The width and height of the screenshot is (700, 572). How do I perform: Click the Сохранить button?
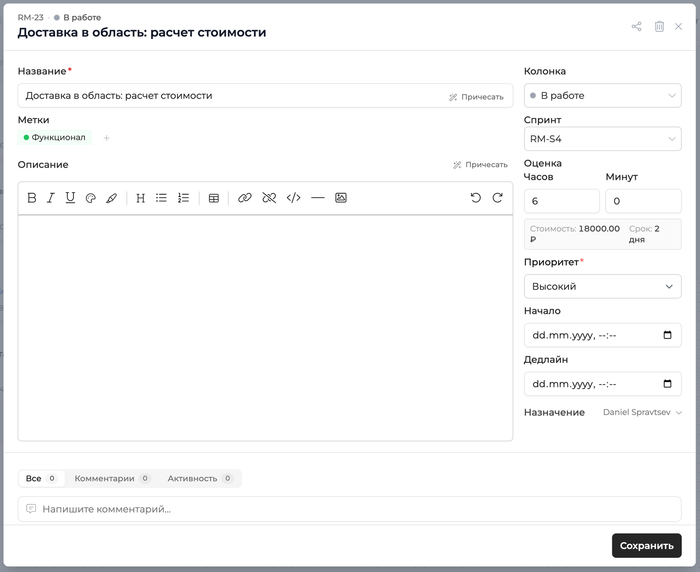[x=646, y=546]
